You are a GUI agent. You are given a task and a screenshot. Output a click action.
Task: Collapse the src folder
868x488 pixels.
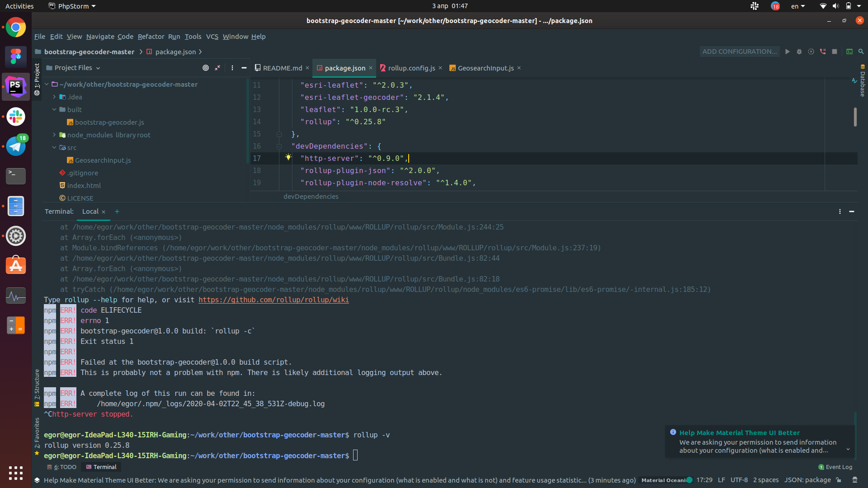pyautogui.click(x=54, y=147)
